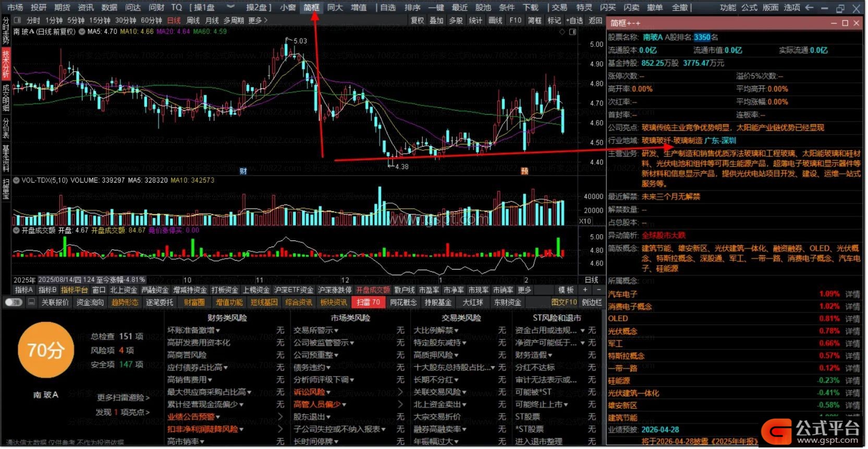Toggle the VOL-TDX indicator circle button
This screenshot has width=868, height=449.
(x=17, y=180)
